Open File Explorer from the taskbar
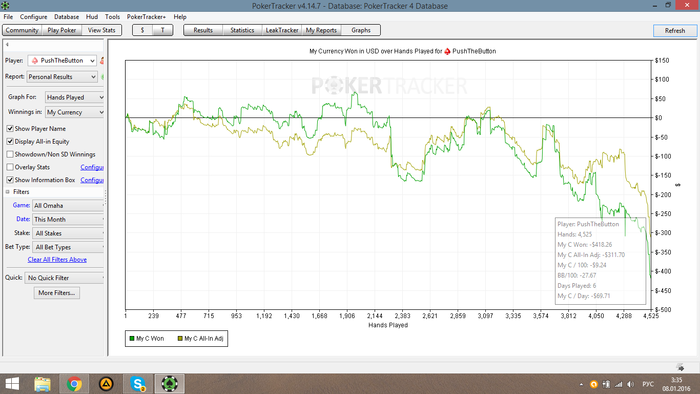The image size is (700, 394). [43, 384]
